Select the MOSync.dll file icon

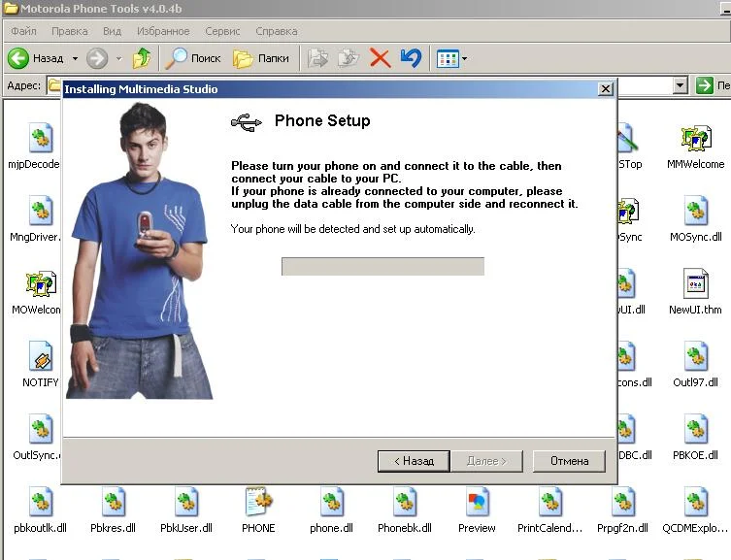pyautogui.click(x=696, y=211)
